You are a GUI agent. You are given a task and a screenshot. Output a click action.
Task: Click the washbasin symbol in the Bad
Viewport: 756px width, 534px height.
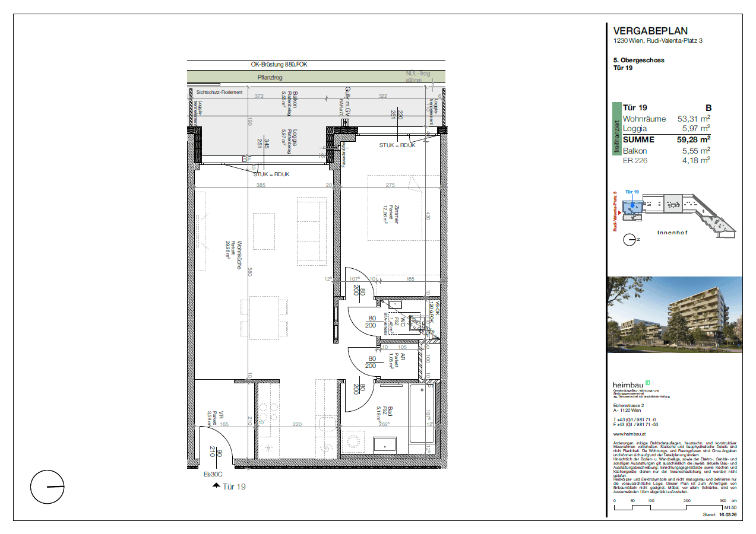pyautogui.click(x=385, y=444)
